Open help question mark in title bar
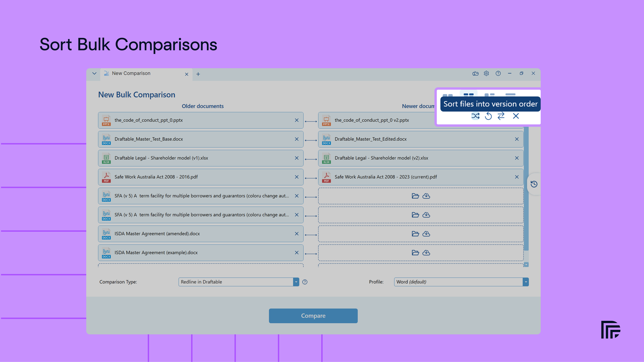Screen dimensions: 644x362 [x=498, y=73]
